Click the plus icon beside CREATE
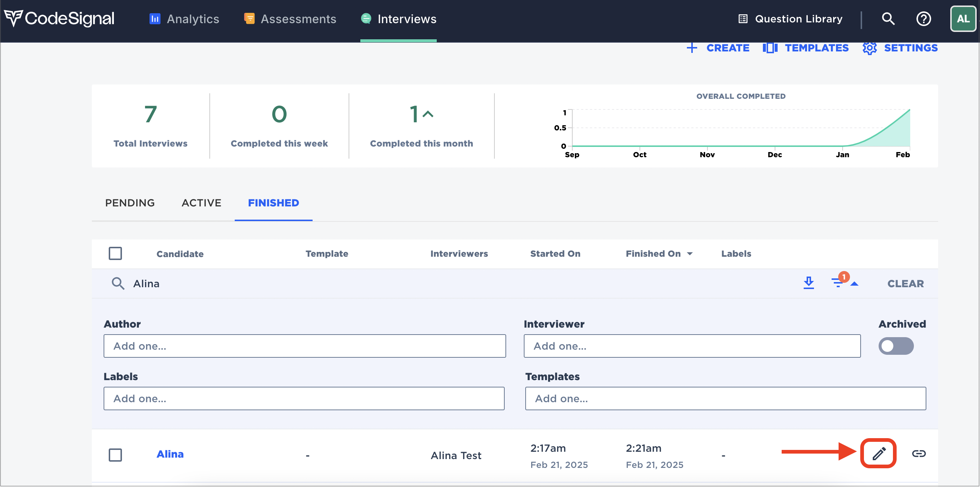The width and height of the screenshot is (980, 487). click(692, 48)
